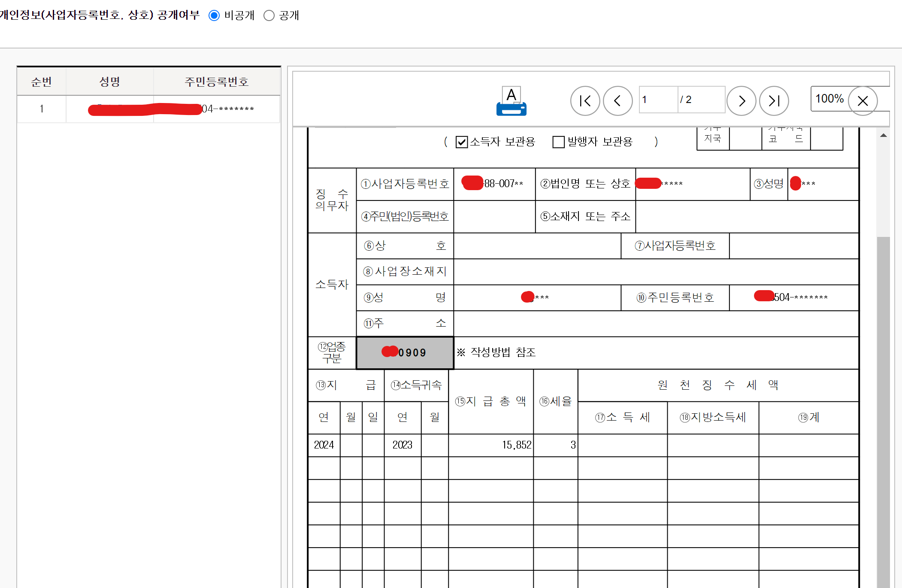Jump to the last page of the document
This screenshot has height=588, width=902.
[x=774, y=100]
